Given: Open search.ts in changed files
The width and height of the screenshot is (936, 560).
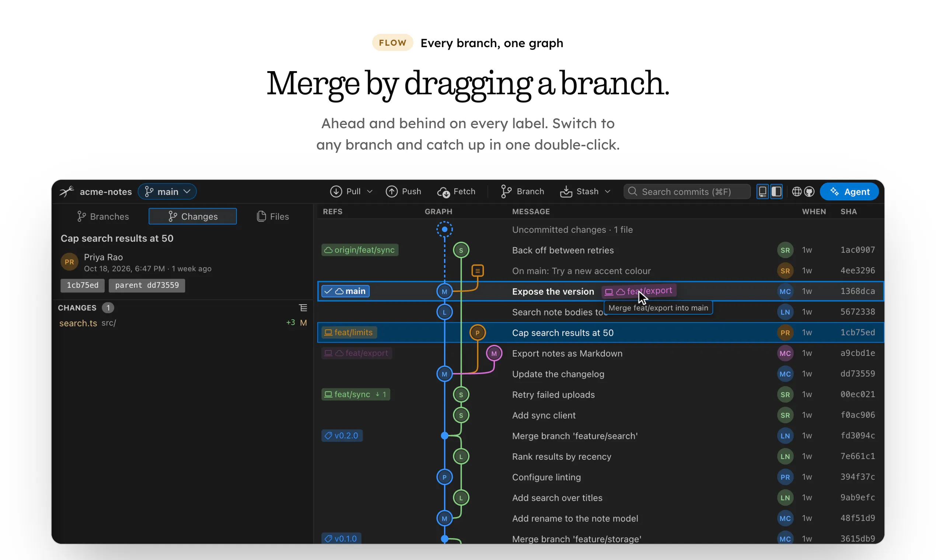Looking at the screenshot, I should tap(183, 323).
